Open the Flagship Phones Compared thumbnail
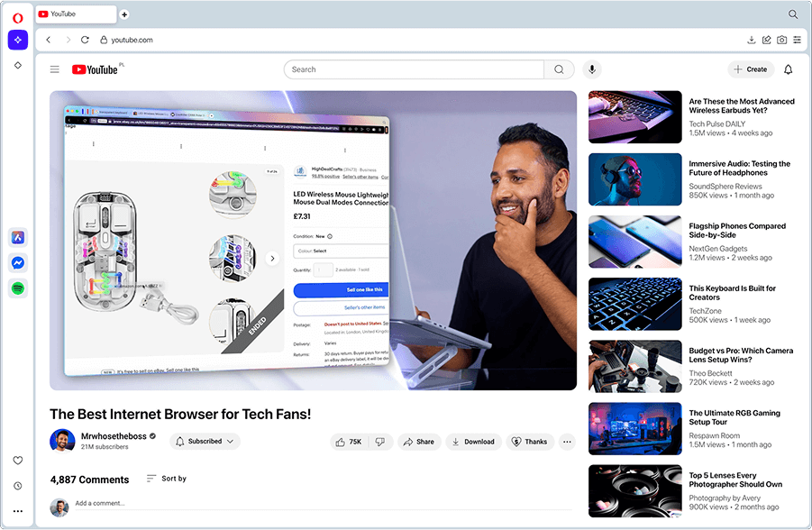The width and height of the screenshot is (812, 530). click(x=634, y=242)
